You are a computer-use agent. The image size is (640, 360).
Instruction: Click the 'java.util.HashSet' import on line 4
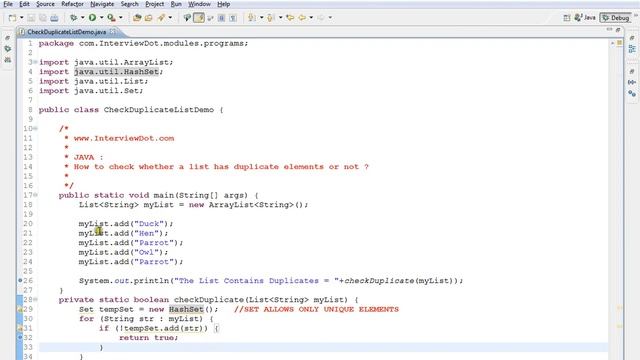[116, 72]
